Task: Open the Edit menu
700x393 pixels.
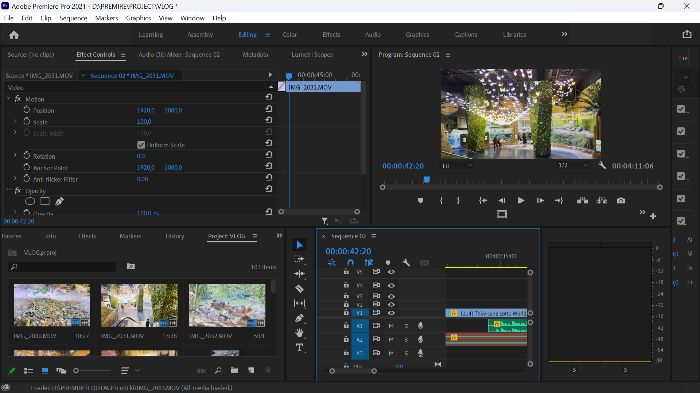Action: (x=27, y=18)
